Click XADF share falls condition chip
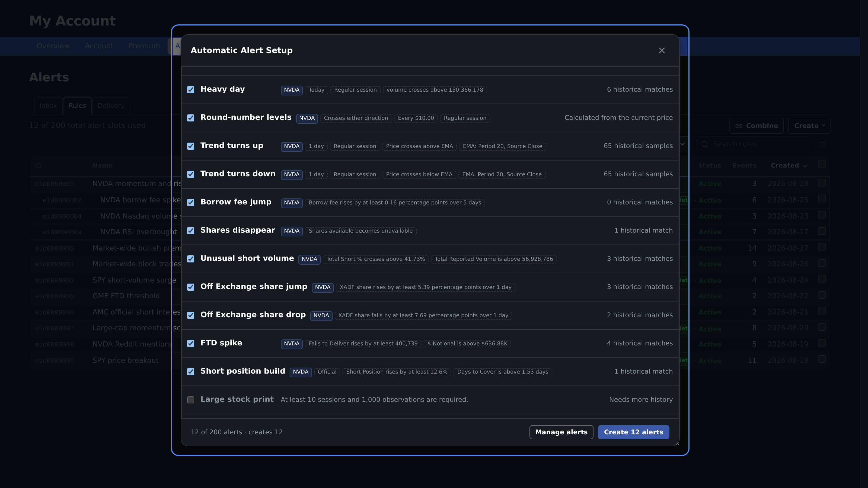The width and height of the screenshot is (868, 488). [x=423, y=316]
